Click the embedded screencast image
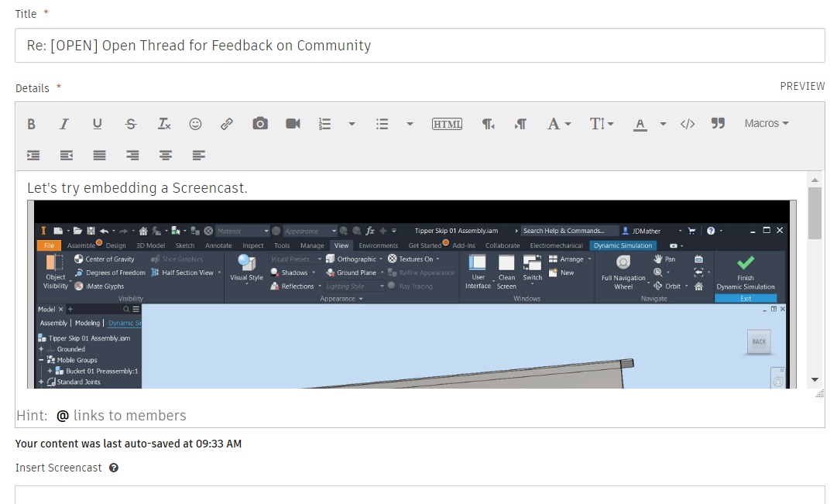 click(x=412, y=294)
